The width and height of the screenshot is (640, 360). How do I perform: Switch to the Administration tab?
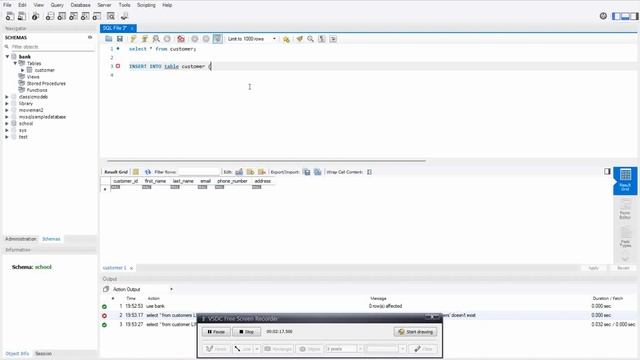click(21, 239)
